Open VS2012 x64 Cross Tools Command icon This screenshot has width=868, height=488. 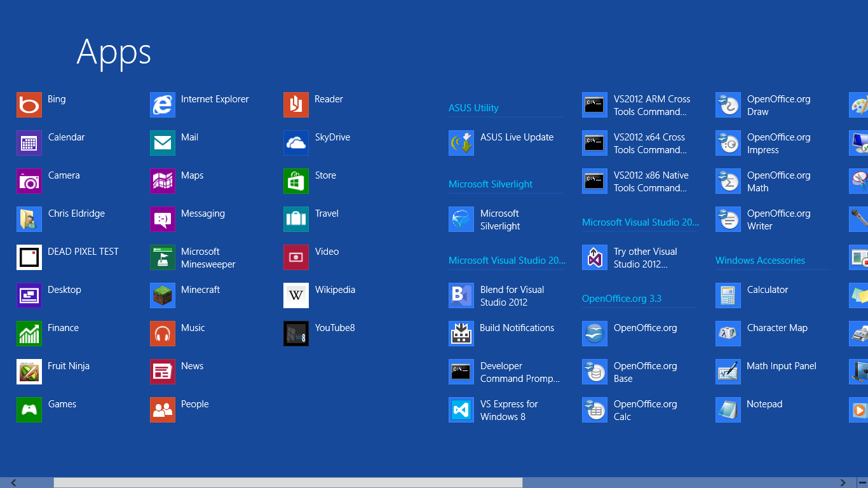point(595,143)
